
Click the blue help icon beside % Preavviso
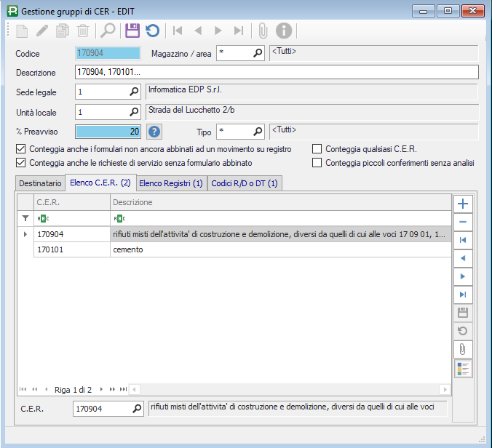click(154, 132)
